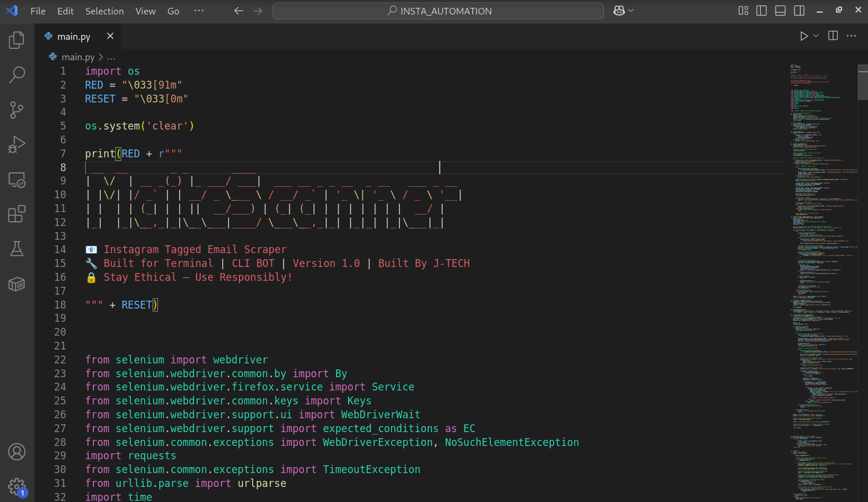This screenshot has height=502, width=868.
Task: Maximize the VS Code window
Action: 838,10
